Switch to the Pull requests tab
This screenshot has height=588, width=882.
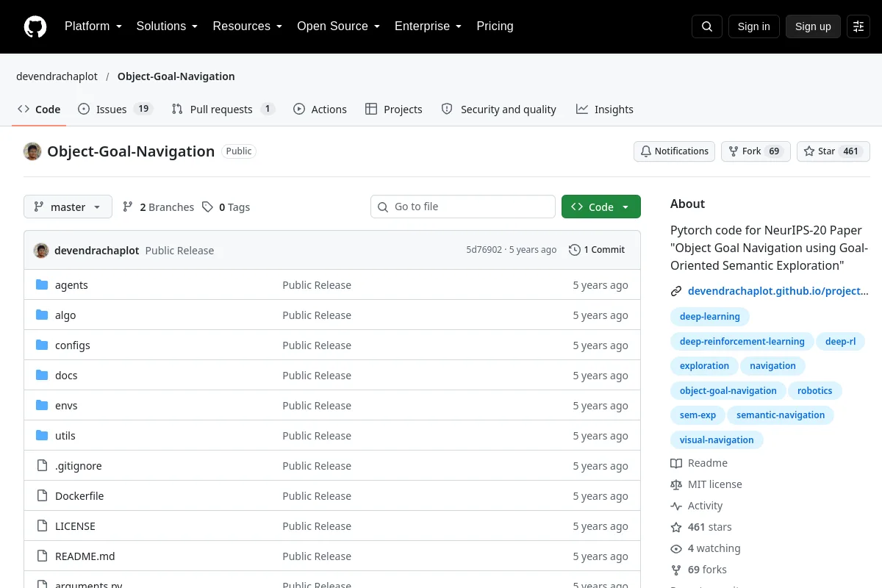(223, 110)
